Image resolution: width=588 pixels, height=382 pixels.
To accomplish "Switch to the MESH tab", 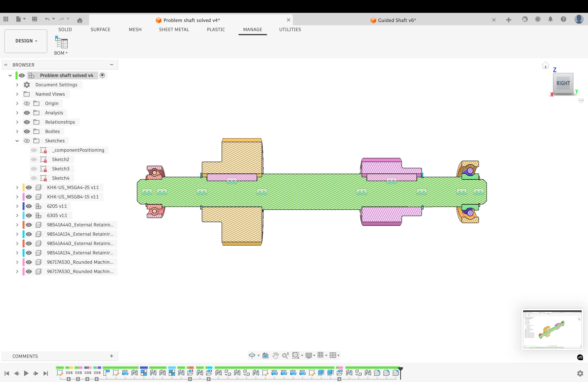I will (x=135, y=29).
